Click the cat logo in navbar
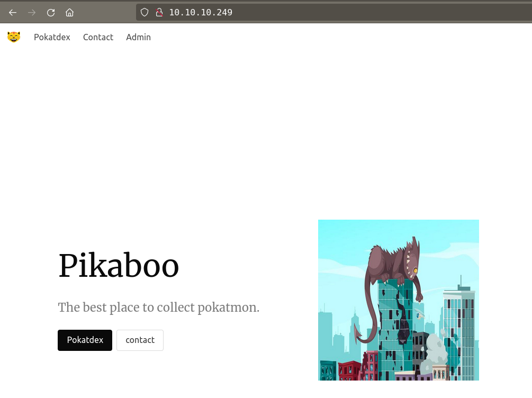Screen dimensions: 532x398 pyautogui.click(x=14, y=37)
